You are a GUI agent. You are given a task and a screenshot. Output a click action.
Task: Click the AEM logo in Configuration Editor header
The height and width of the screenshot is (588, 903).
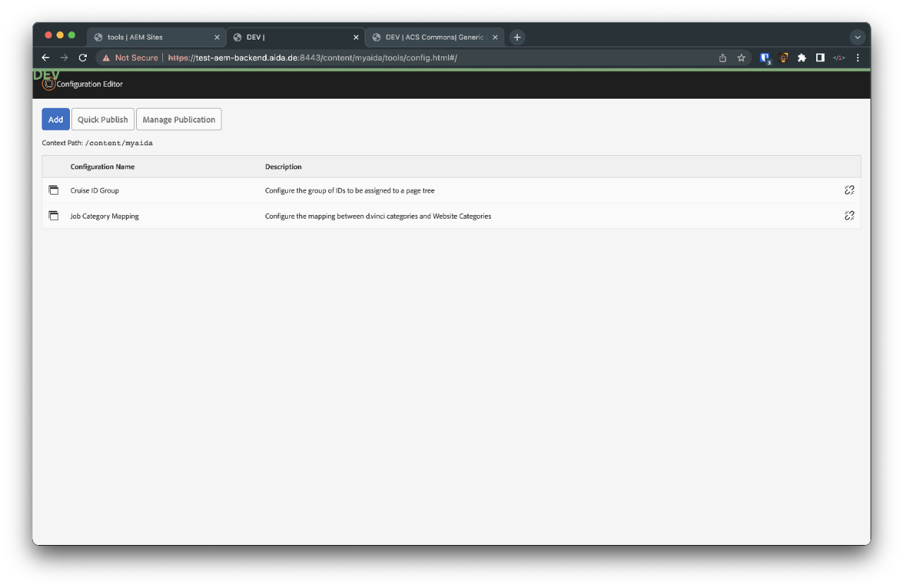pyautogui.click(x=48, y=84)
